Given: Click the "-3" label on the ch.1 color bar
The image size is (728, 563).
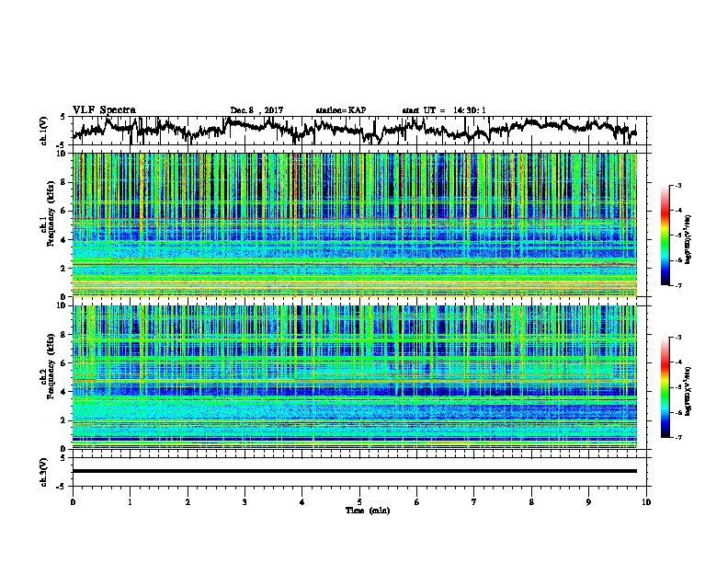Looking at the screenshot, I should point(677,186).
